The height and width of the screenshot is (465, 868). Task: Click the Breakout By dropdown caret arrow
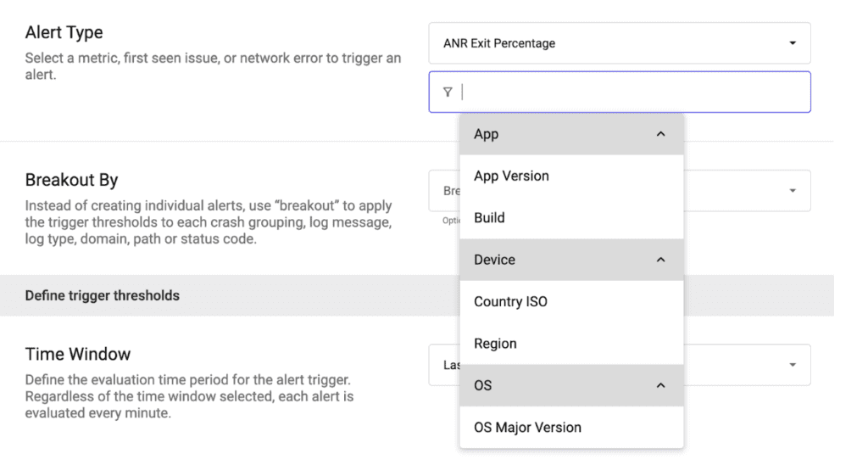pyautogui.click(x=792, y=191)
